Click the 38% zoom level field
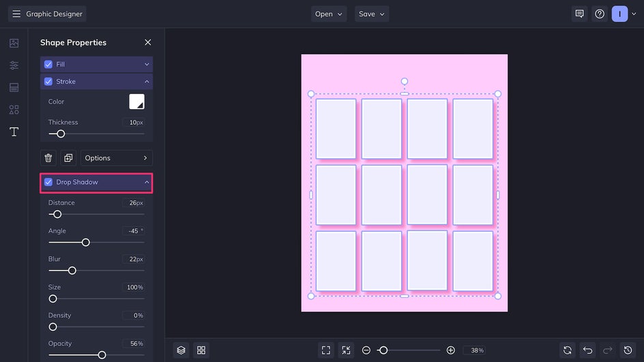 coord(474,350)
